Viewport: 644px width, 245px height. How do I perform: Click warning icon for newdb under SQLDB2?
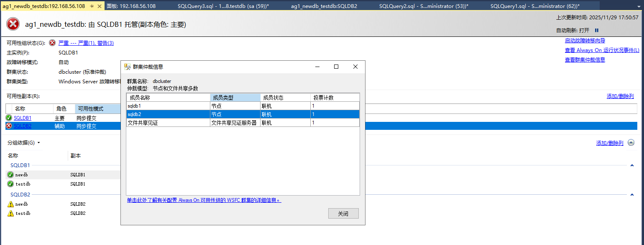pyautogui.click(x=10, y=204)
